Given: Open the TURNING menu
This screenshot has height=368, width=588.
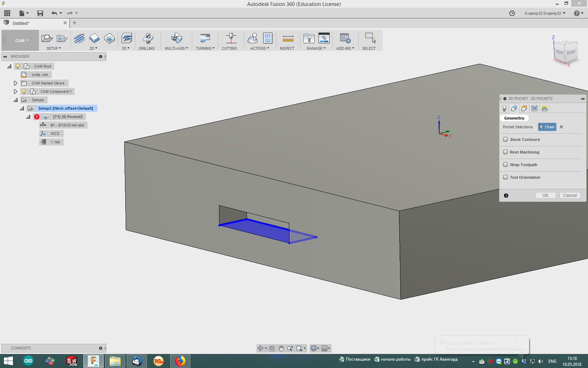Looking at the screenshot, I should 205,48.
